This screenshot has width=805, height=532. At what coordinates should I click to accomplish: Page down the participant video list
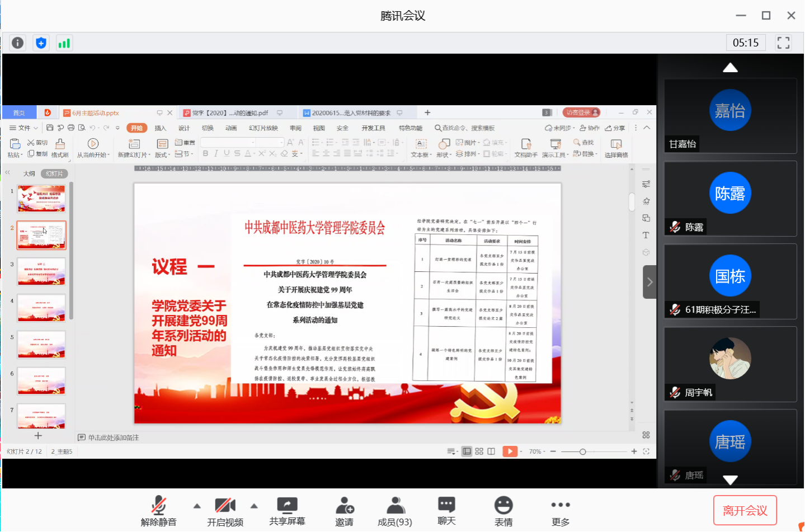coord(730,480)
